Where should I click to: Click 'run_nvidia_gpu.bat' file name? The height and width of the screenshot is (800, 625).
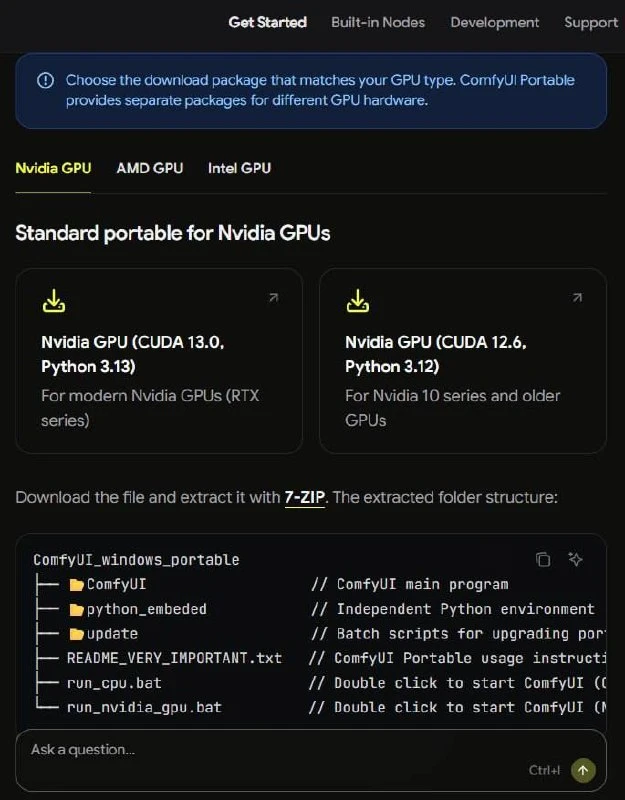pos(144,707)
